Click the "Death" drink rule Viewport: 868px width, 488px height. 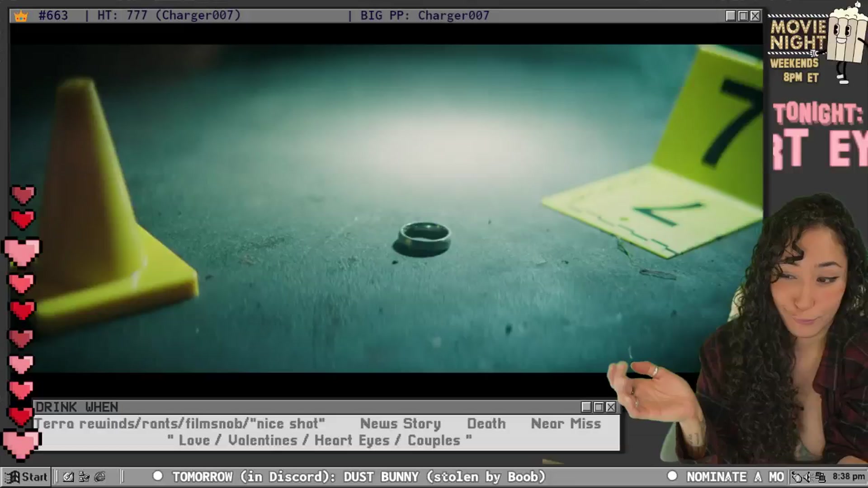click(486, 423)
